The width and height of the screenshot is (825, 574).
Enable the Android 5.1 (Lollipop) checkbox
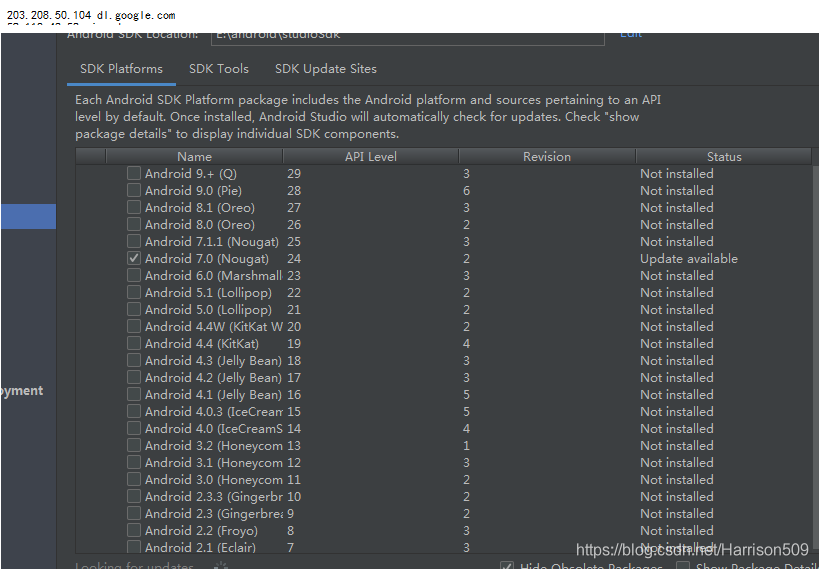(x=134, y=293)
